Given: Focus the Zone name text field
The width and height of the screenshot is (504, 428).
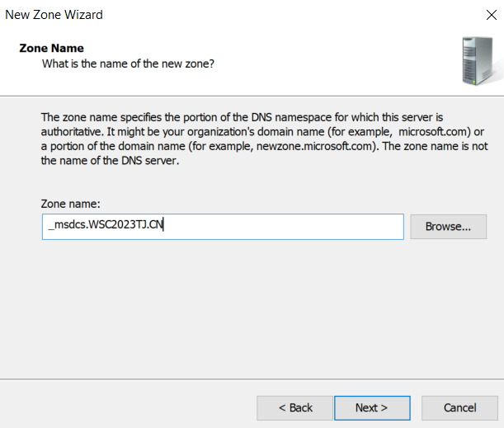Looking at the screenshot, I should pyautogui.click(x=223, y=227).
